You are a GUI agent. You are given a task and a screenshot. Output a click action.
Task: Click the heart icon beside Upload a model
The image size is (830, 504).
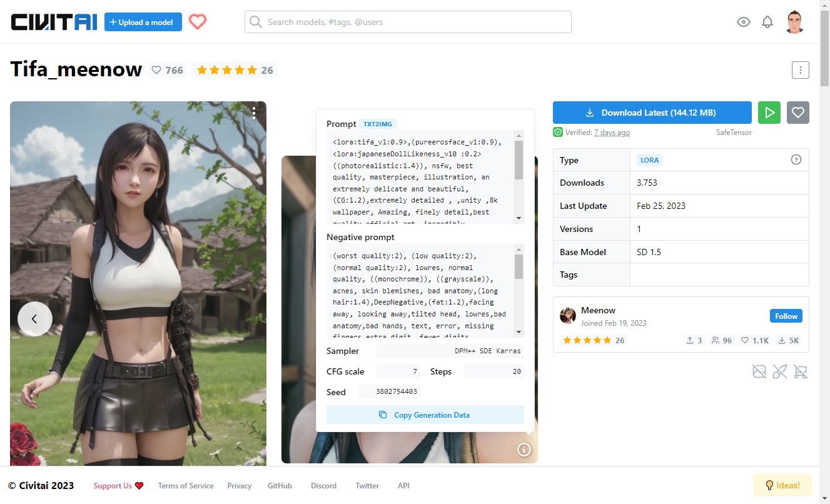198,22
